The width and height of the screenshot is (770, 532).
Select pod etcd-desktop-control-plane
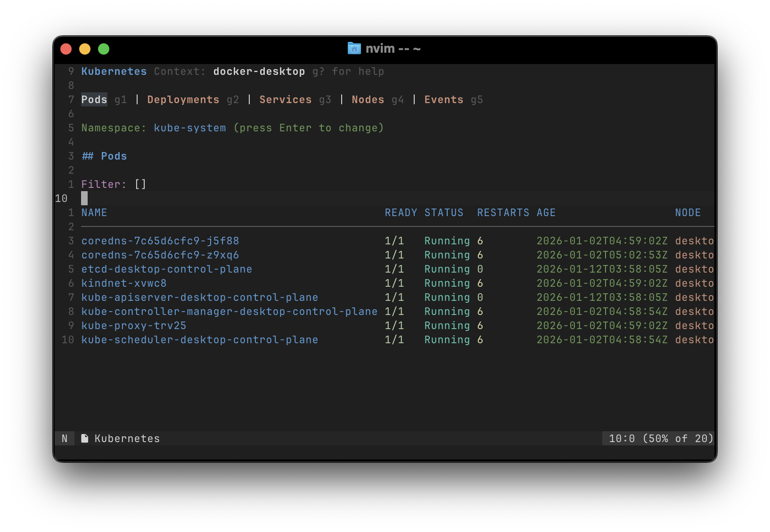167,269
